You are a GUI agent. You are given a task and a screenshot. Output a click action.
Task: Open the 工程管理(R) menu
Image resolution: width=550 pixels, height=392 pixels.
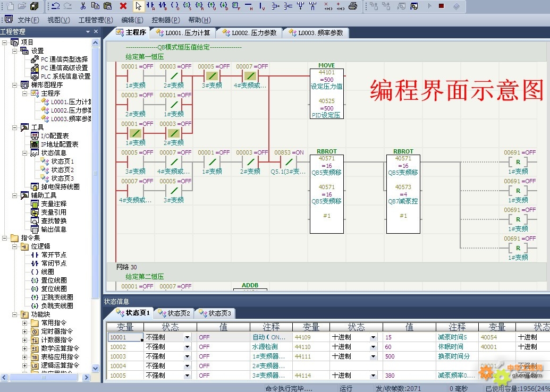[96, 20]
